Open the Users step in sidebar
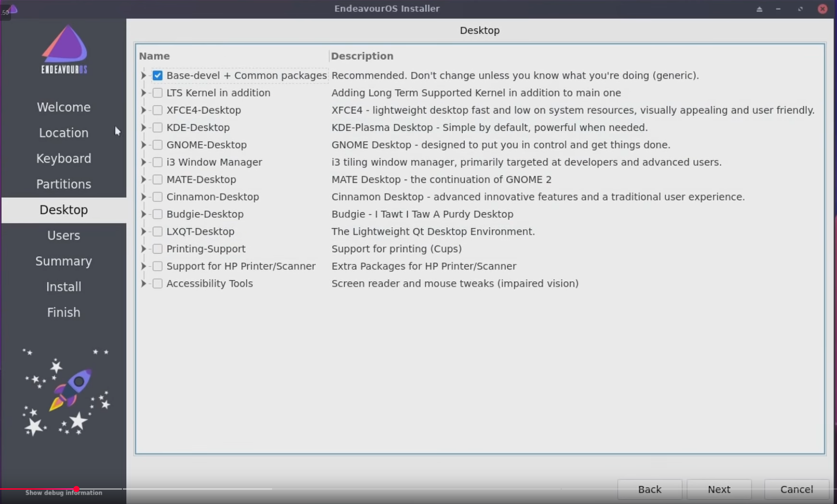The image size is (837, 504). 64,235
